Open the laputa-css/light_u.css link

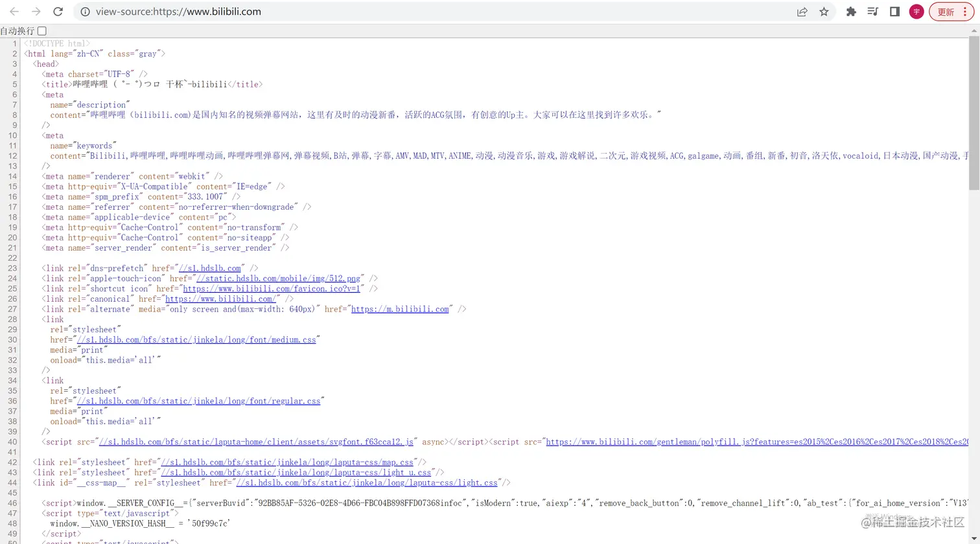(x=296, y=473)
